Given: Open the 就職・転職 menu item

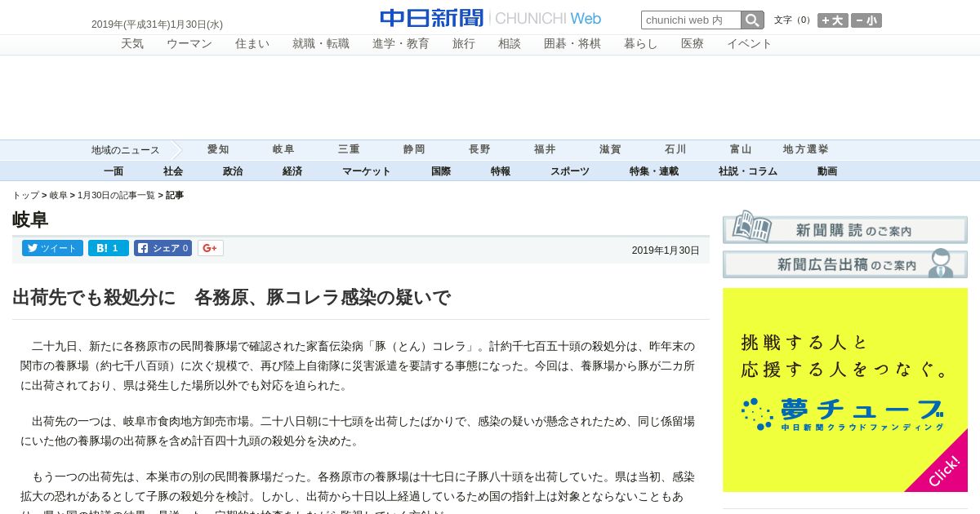Looking at the screenshot, I should [x=321, y=44].
